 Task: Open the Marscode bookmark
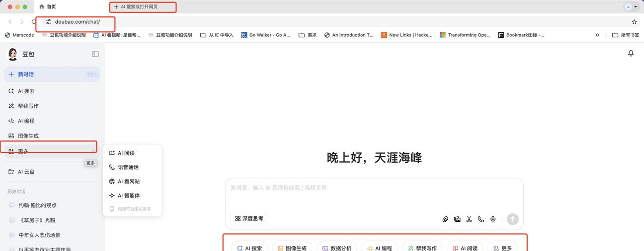(19, 35)
